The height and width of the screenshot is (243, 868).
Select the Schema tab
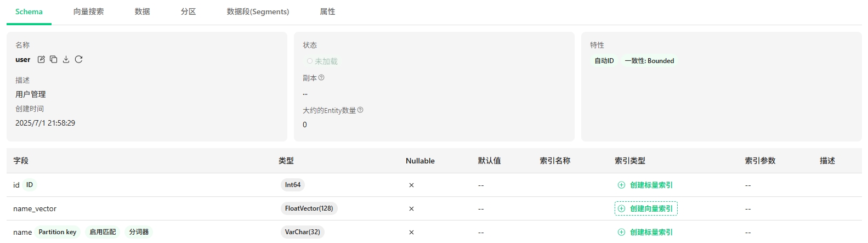(x=29, y=12)
